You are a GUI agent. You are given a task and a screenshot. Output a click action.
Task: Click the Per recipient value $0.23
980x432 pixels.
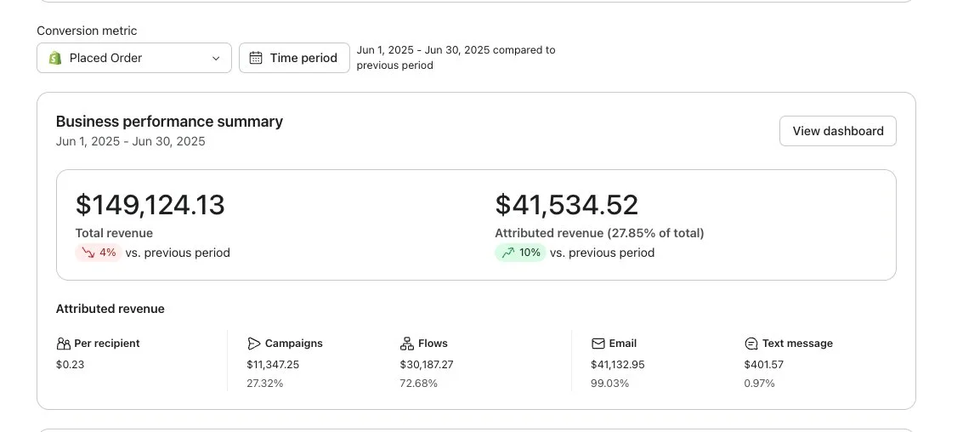[70, 365]
